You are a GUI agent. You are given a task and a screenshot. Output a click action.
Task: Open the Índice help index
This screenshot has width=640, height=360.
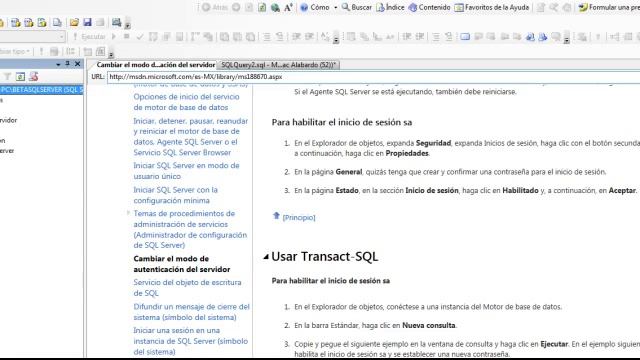coord(390,7)
